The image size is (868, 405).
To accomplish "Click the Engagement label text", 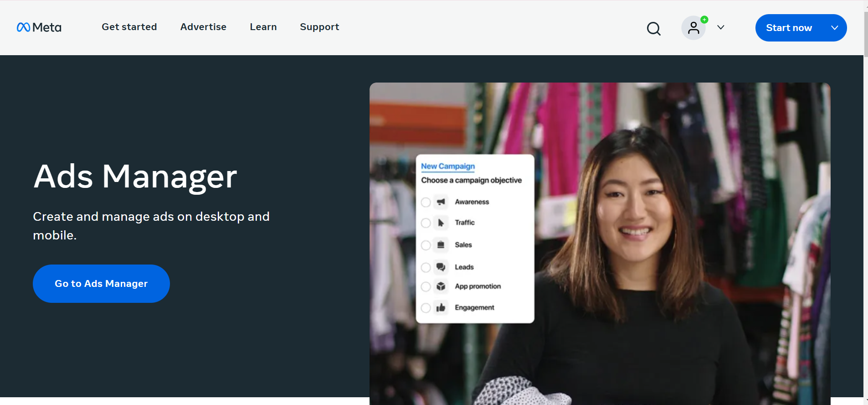I will coord(474,308).
